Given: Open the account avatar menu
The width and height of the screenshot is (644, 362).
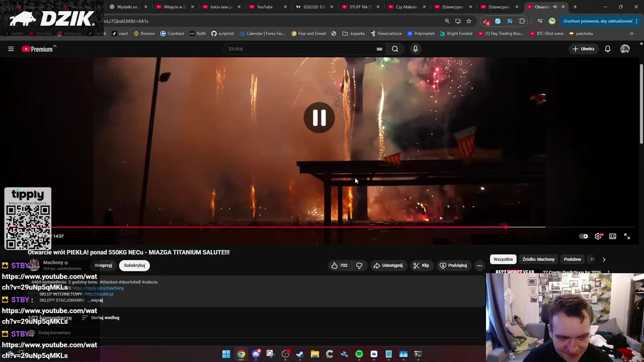Looking at the screenshot, I should 625,49.
